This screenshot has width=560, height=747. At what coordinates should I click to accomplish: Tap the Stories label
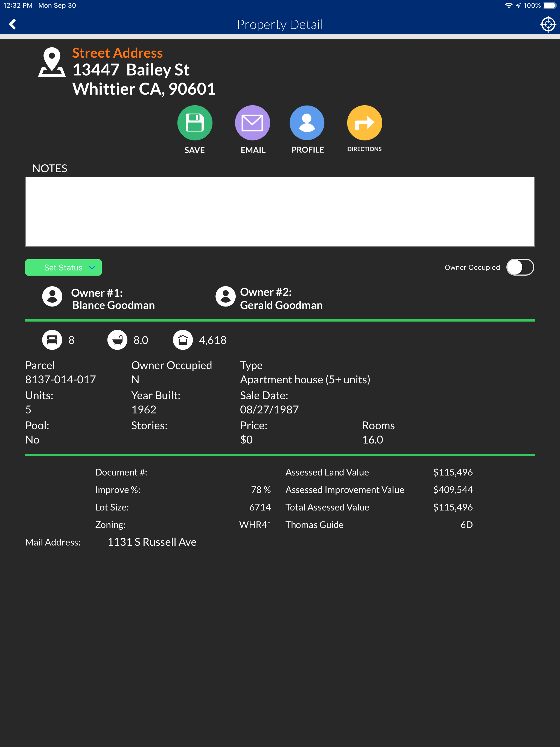(x=149, y=425)
